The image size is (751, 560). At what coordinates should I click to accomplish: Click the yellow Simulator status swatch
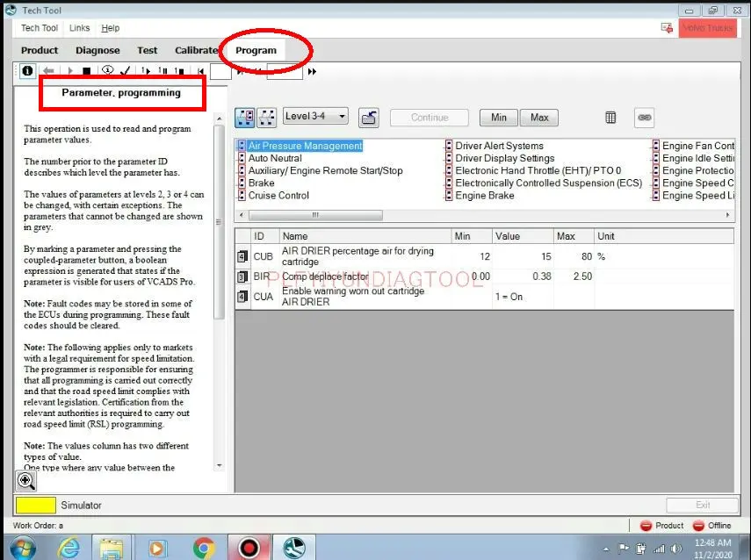[35, 506]
